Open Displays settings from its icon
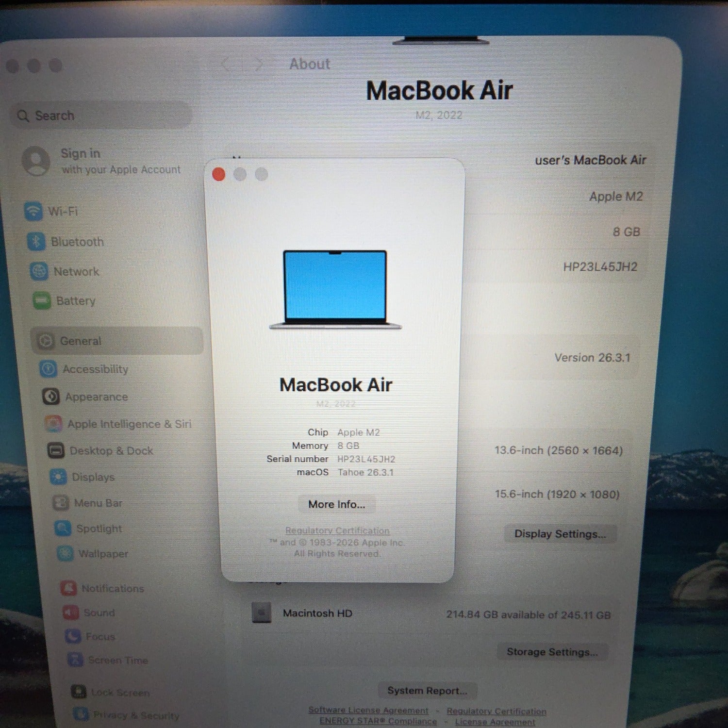 click(58, 477)
